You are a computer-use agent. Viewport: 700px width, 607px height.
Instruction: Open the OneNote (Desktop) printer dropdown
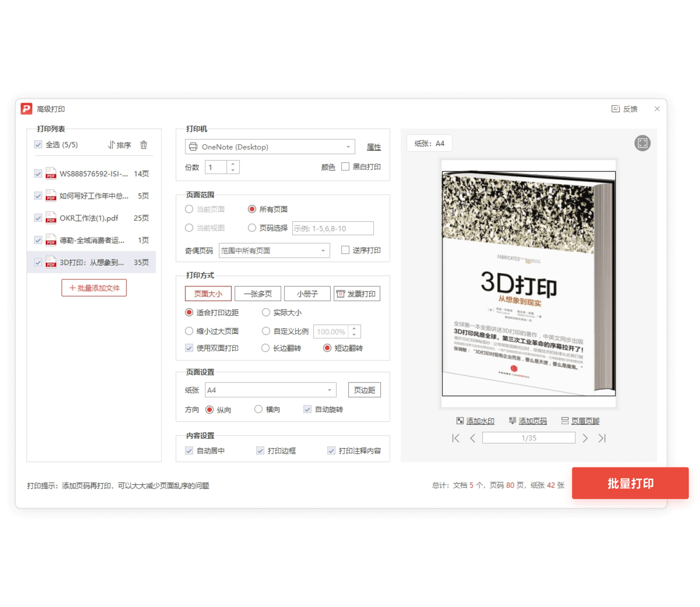(x=270, y=147)
